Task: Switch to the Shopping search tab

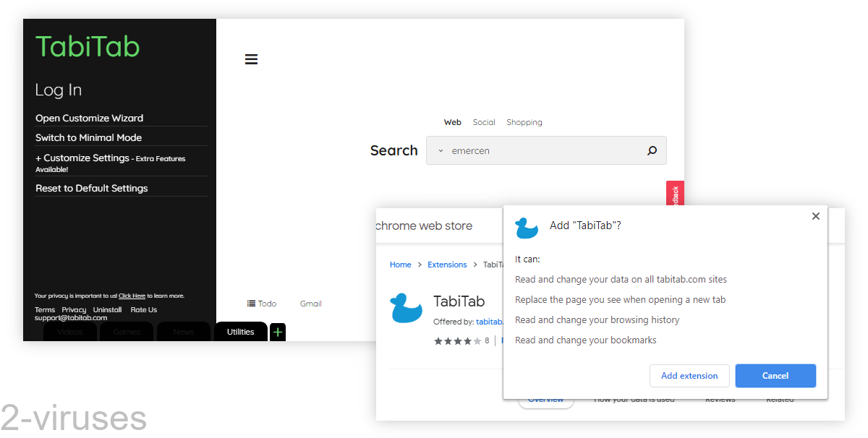Action: [x=524, y=122]
